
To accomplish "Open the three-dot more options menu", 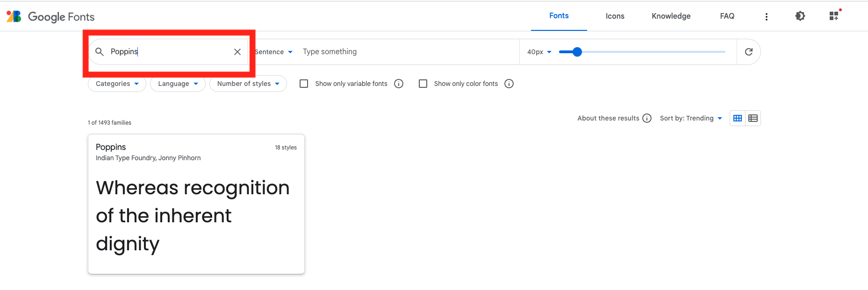I will tap(766, 17).
